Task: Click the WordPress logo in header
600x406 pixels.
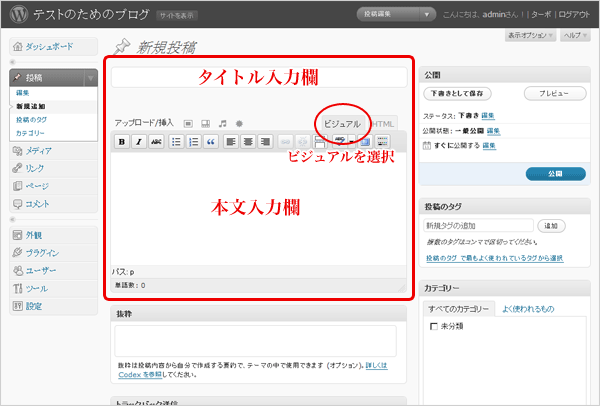Action: [x=19, y=14]
